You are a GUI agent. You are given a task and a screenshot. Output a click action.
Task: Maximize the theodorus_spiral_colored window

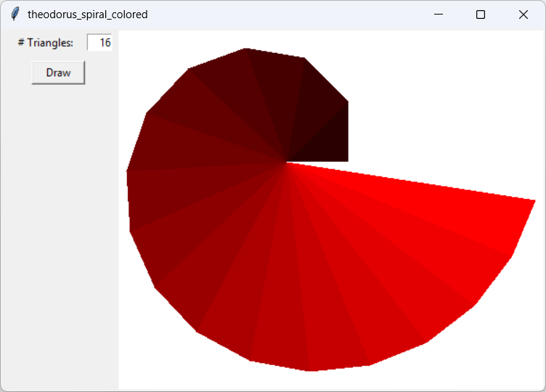pyautogui.click(x=481, y=15)
